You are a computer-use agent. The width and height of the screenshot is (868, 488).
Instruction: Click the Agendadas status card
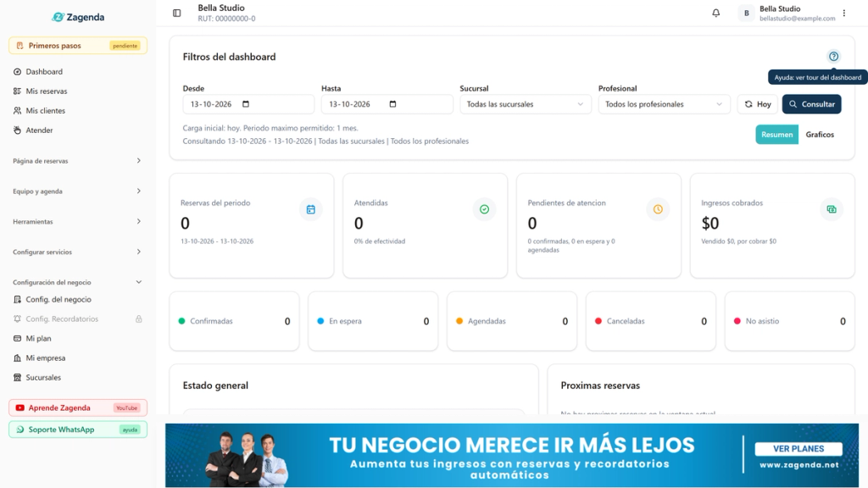(512, 321)
